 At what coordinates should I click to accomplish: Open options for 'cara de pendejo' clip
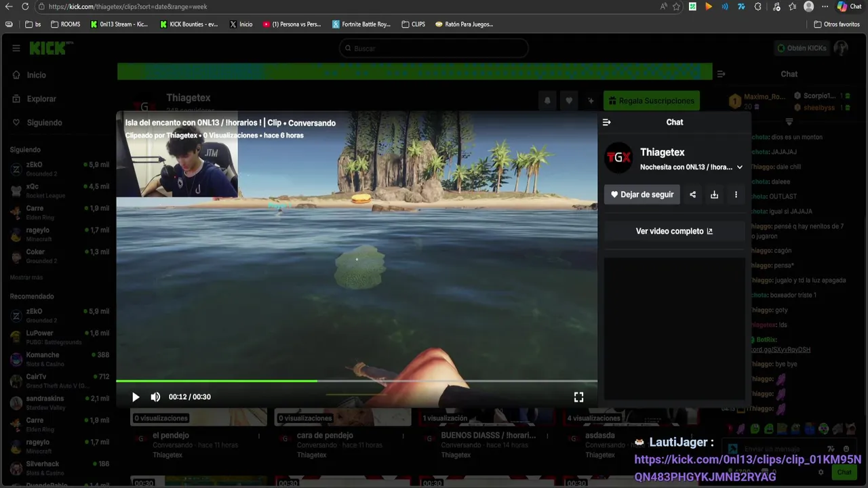(x=403, y=436)
